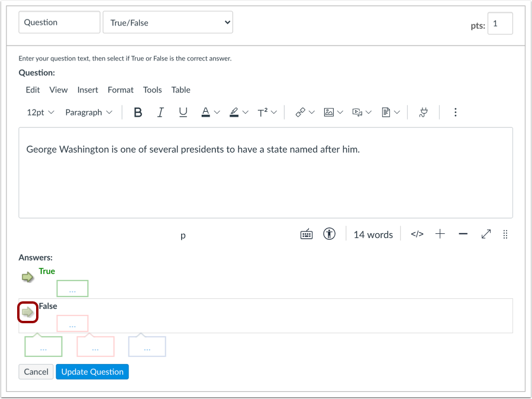Viewport: 532px width, 399px height.
Task: Apply superscript formatting
Action: pyautogui.click(x=263, y=112)
